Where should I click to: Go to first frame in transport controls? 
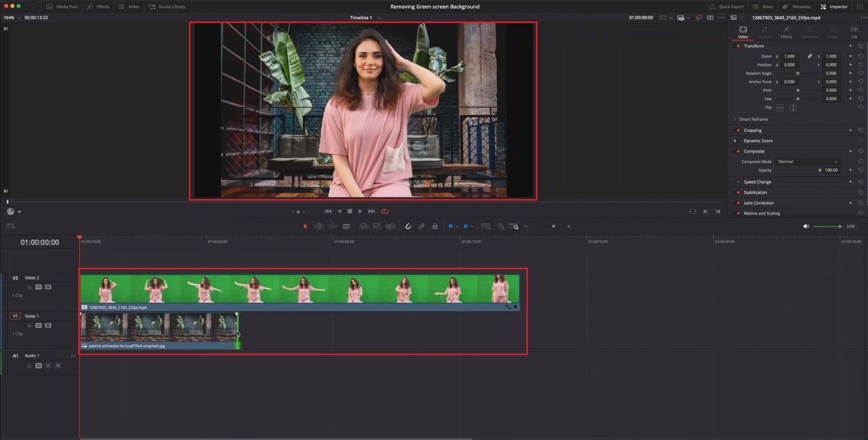(x=328, y=211)
